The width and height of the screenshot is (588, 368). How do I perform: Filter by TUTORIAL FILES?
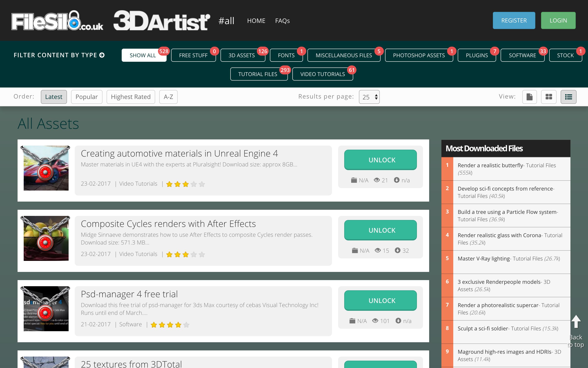pos(259,74)
